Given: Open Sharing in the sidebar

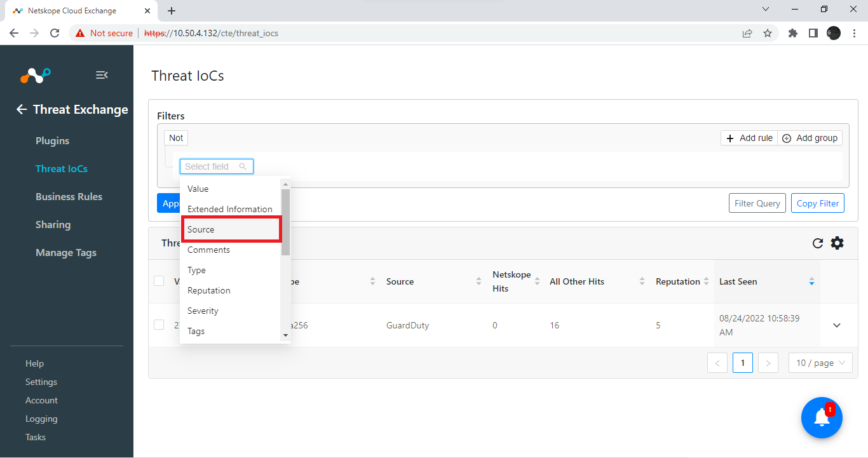Looking at the screenshot, I should [x=53, y=224].
